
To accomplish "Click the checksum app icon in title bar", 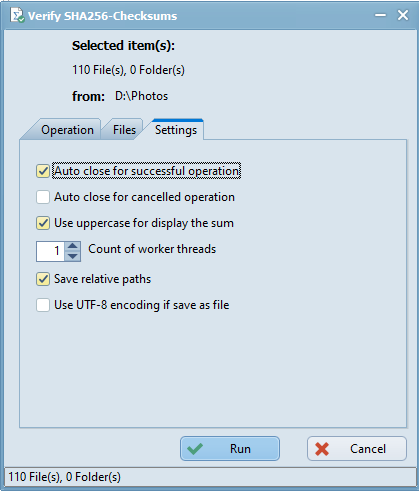I will [x=17, y=15].
